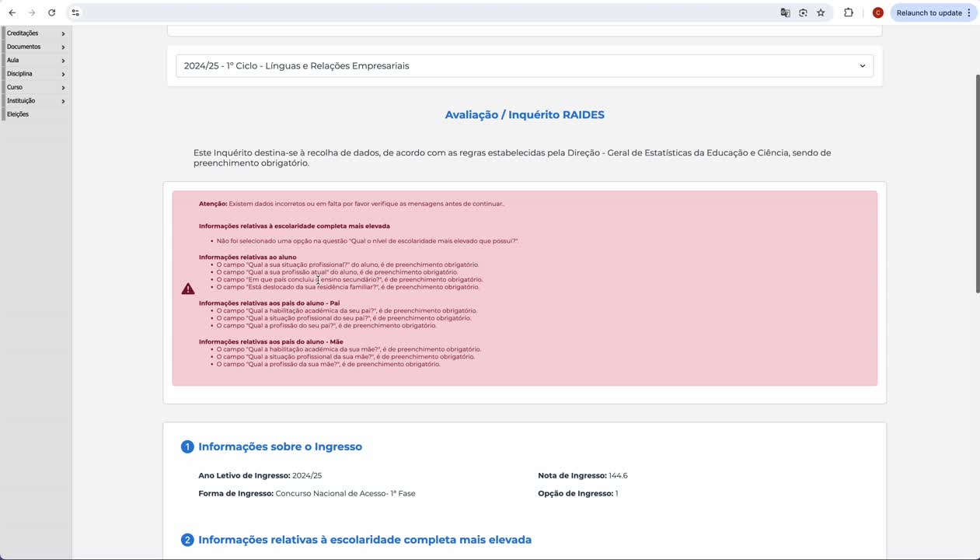Image resolution: width=980 pixels, height=560 pixels.
Task: Expand the Creditações sidebar menu
Action: pyautogui.click(x=23, y=33)
